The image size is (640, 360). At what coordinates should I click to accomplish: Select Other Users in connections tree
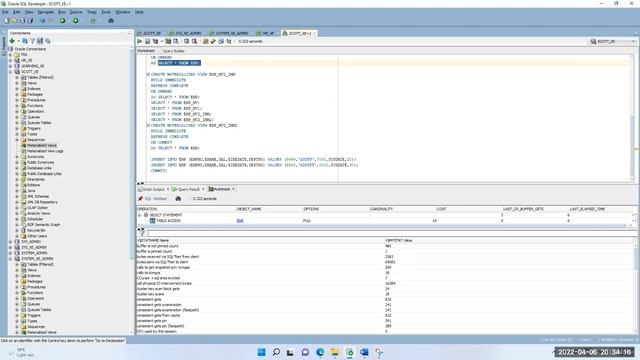coord(37,236)
